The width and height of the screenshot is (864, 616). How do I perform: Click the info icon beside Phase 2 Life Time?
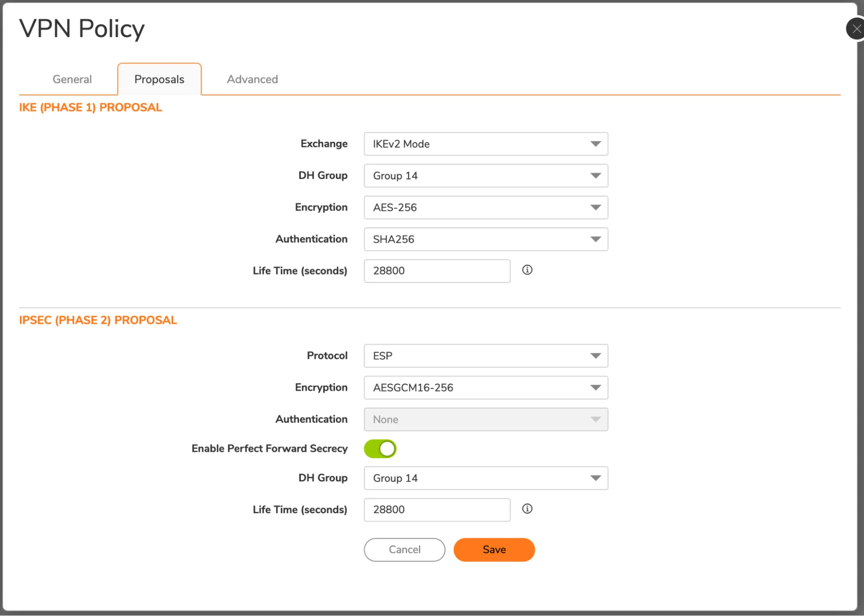click(x=527, y=509)
